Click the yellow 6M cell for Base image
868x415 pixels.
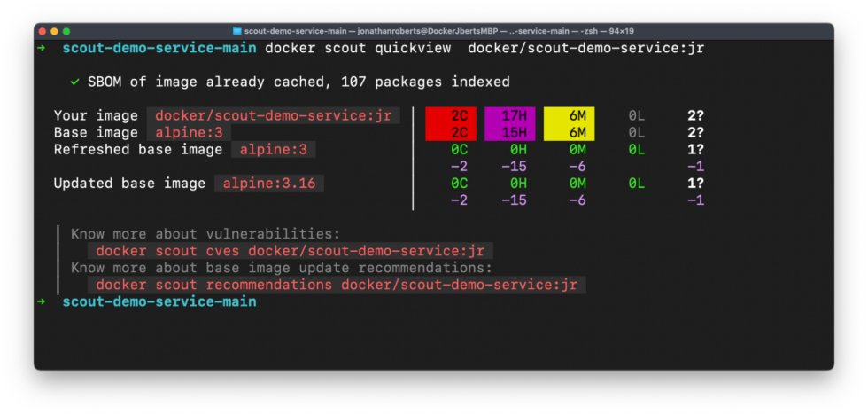[x=569, y=132]
